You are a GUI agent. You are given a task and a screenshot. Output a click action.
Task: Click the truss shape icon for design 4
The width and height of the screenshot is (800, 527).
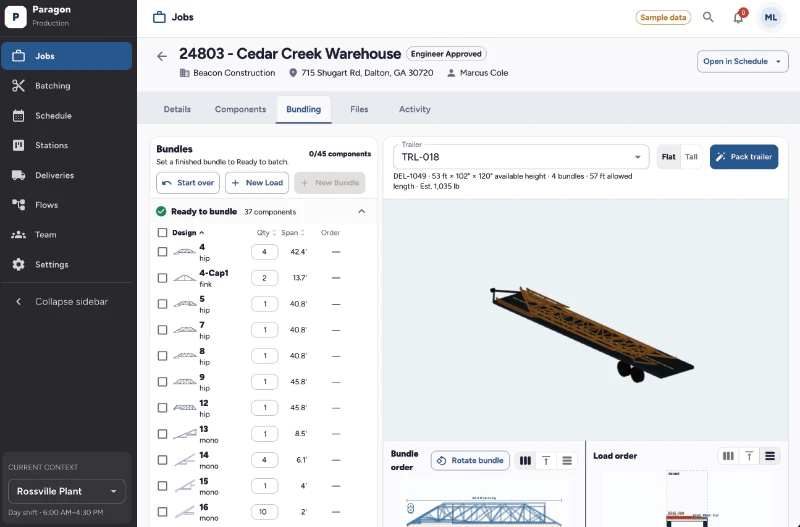[x=184, y=252]
